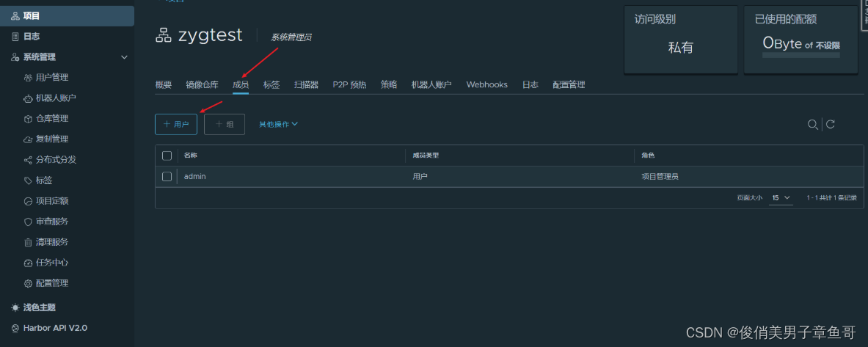Viewport: 868px width, 347px height.
Task: Click the Projects icon in sidebar
Action: (x=15, y=16)
